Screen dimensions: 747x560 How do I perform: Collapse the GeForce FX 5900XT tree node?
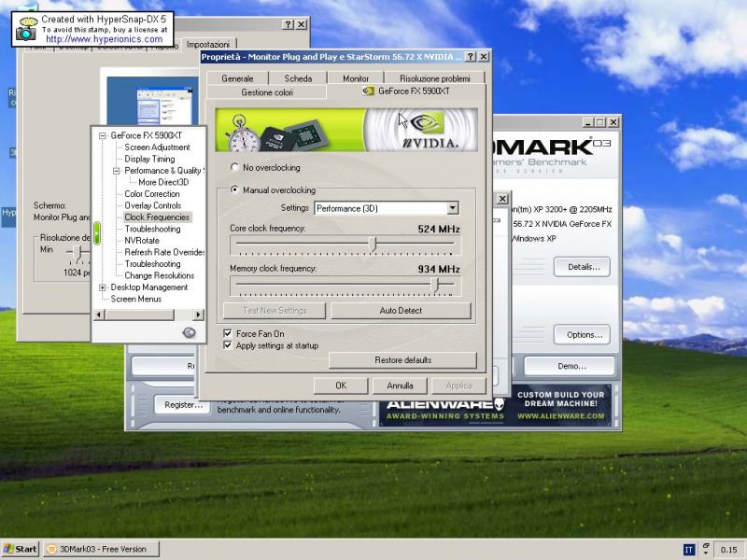click(103, 135)
